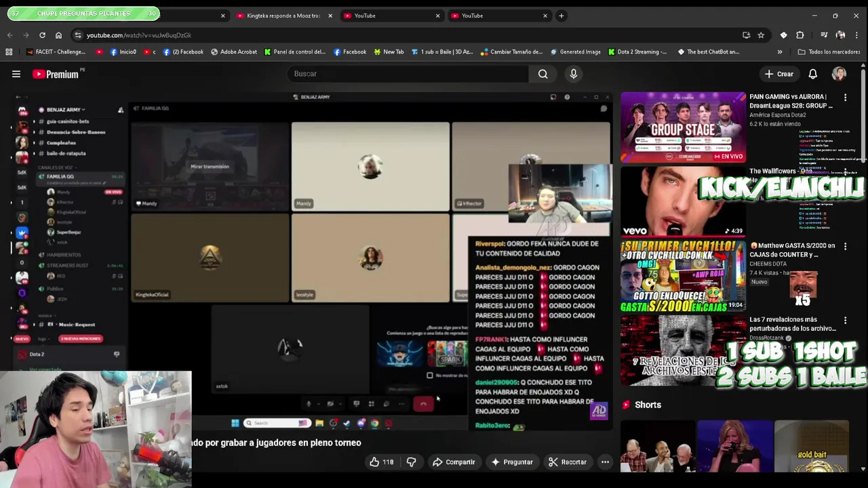Open Adobe Acrobat bookmark

pos(234,52)
